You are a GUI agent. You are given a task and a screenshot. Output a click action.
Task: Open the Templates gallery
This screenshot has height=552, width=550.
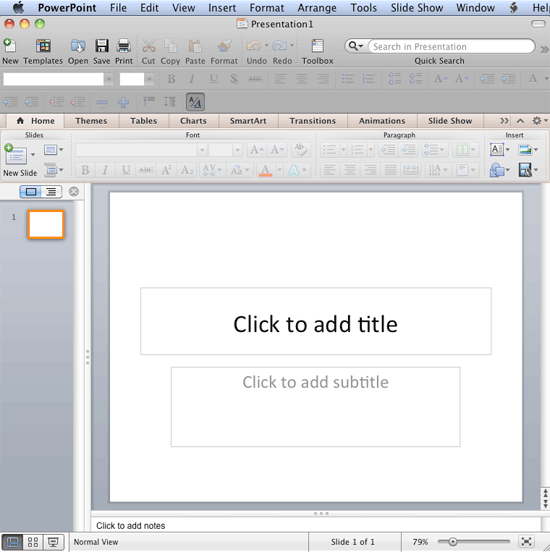tap(43, 46)
